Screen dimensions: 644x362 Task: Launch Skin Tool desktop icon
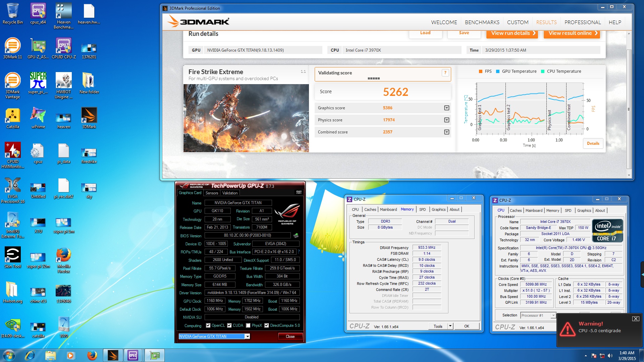[x=13, y=257]
